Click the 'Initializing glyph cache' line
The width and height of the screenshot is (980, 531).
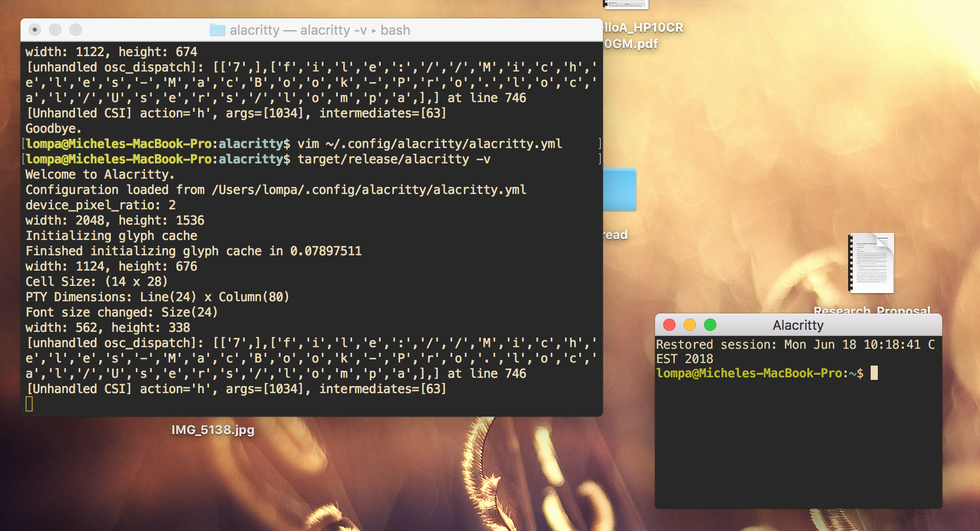111,236
